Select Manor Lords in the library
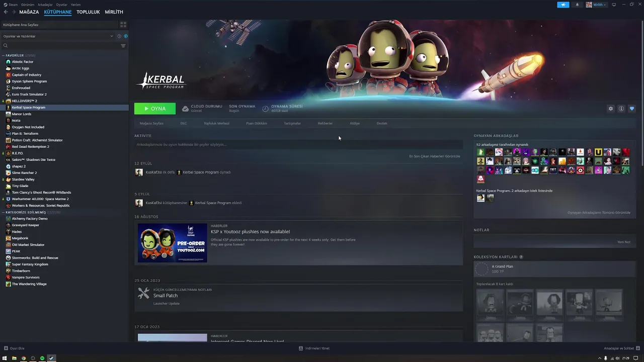 [x=22, y=114]
